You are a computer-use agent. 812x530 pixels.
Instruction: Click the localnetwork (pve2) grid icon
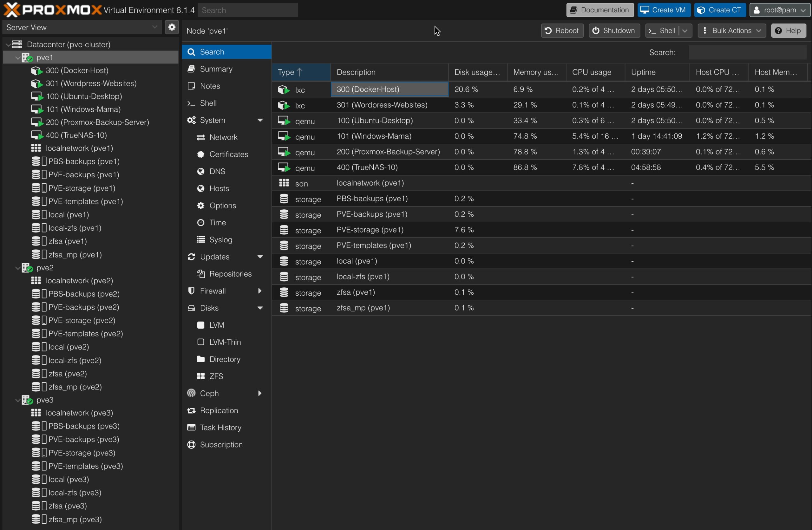[x=36, y=280]
